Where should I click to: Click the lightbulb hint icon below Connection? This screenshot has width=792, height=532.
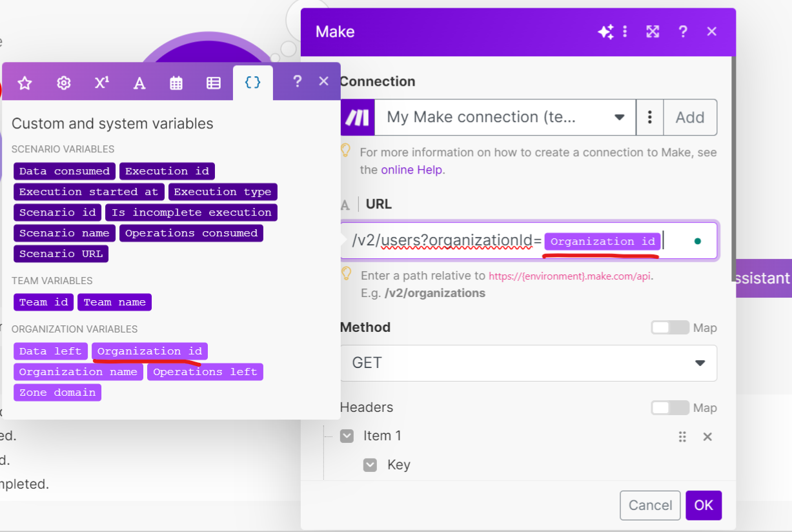click(346, 150)
